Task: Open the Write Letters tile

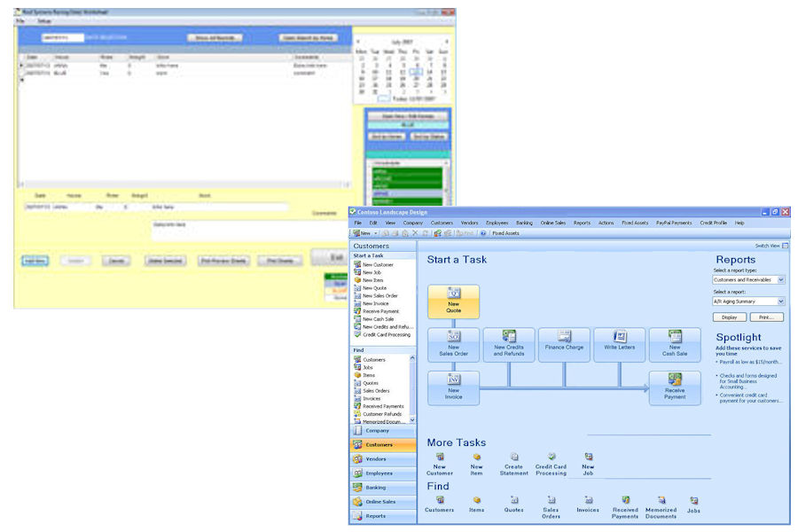Action: click(x=619, y=345)
